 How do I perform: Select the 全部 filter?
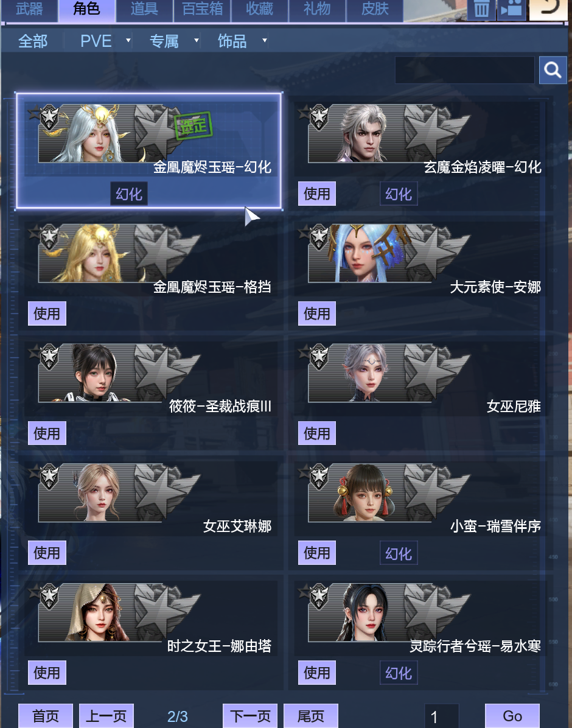tap(33, 41)
